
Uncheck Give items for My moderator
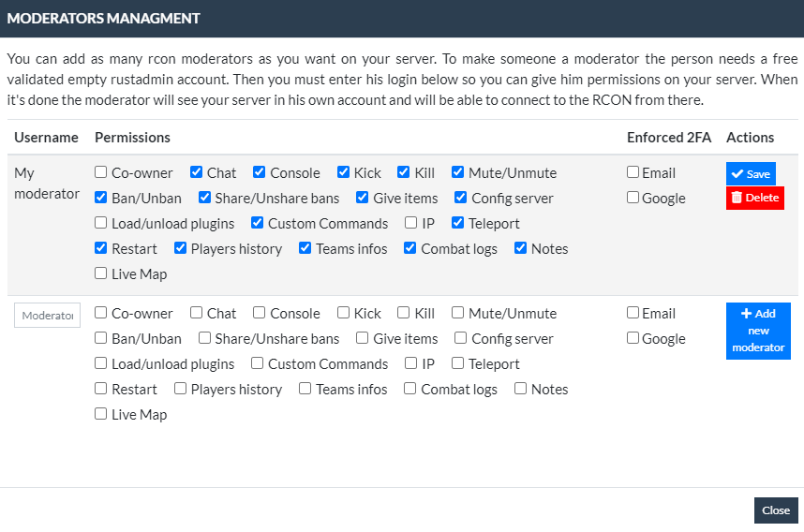(x=362, y=198)
